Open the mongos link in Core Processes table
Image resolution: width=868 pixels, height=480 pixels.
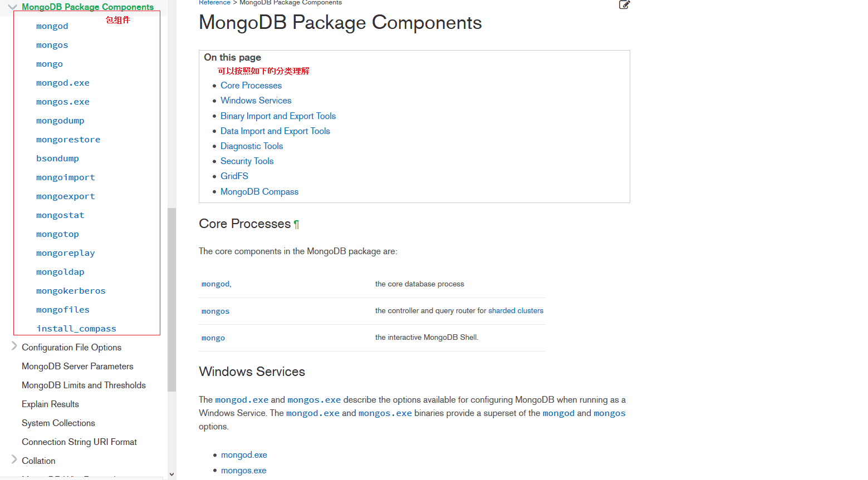click(215, 311)
